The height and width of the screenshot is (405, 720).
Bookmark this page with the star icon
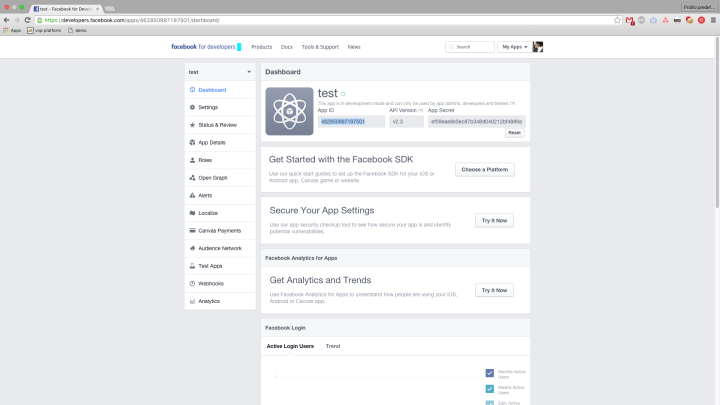[618, 20]
